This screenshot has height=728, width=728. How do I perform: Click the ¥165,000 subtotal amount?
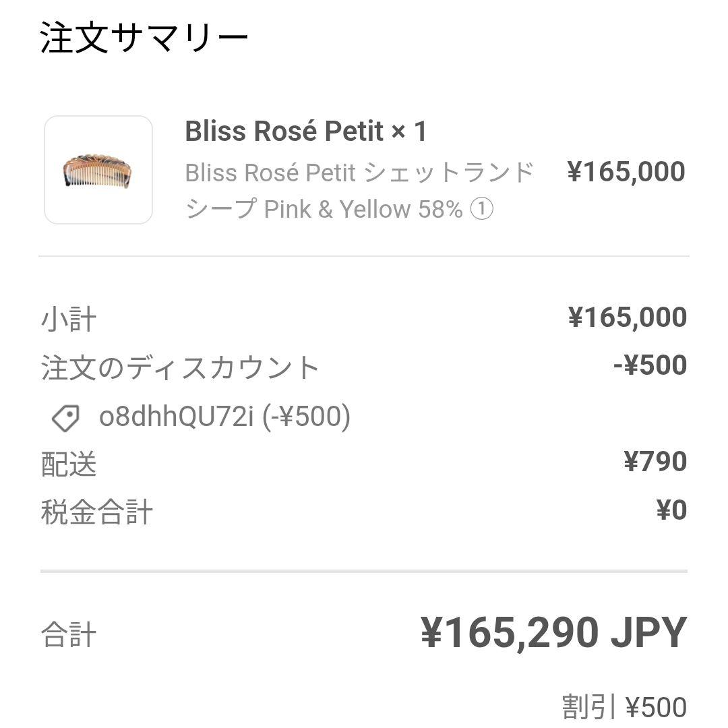pyautogui.click(x=628, y=315)
